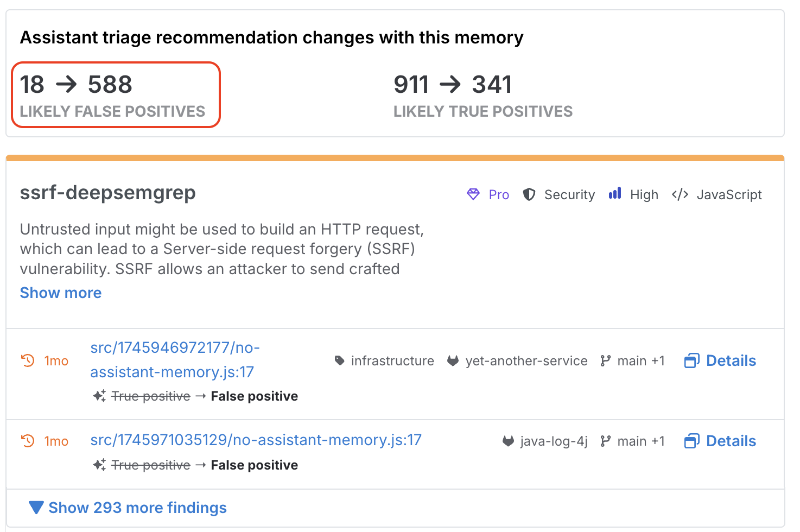
Task: Click the sparkle assistant icon in the second finding
Action: click(99, 465)
